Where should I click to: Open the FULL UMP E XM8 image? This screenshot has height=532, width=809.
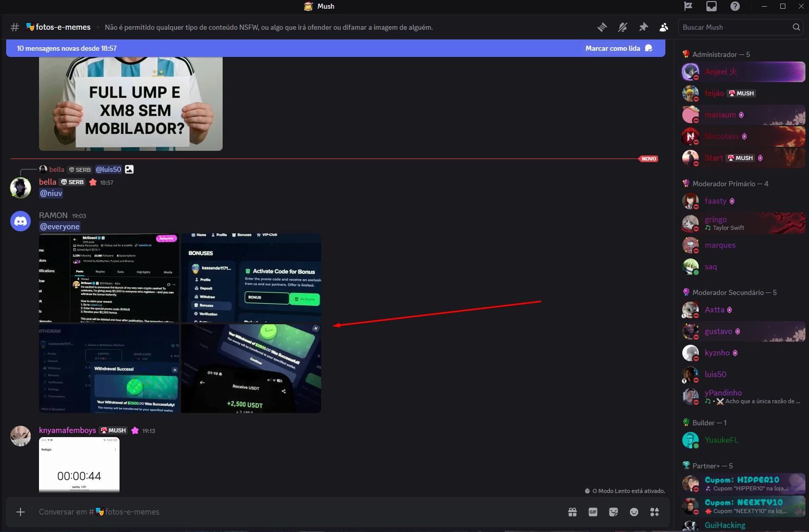point(131,104)
